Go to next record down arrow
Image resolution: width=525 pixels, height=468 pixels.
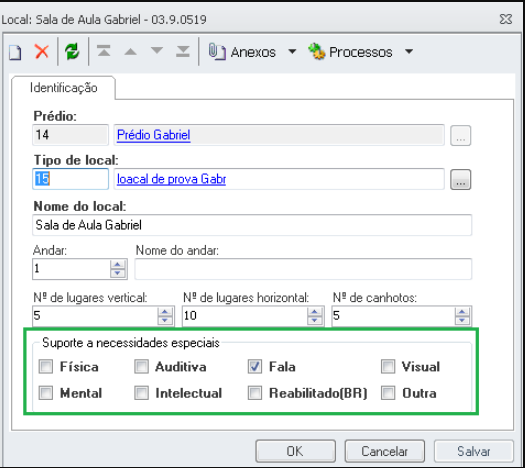pos(157,51)
